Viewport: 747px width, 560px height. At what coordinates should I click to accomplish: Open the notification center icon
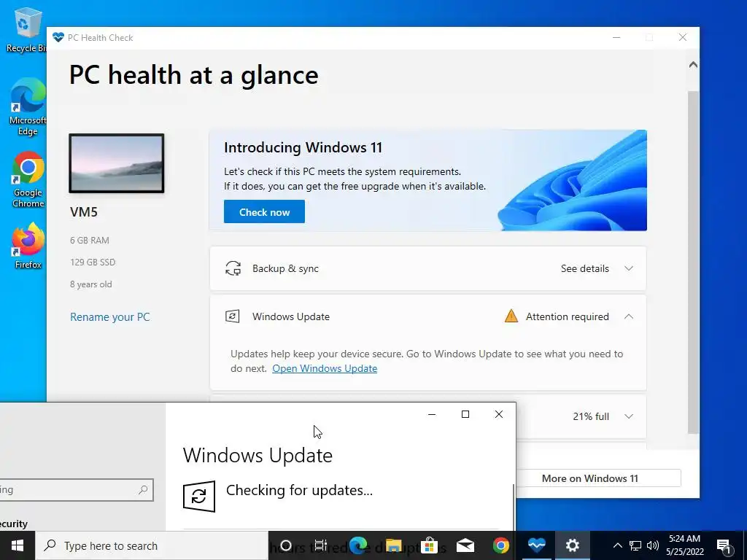(724, 545)
